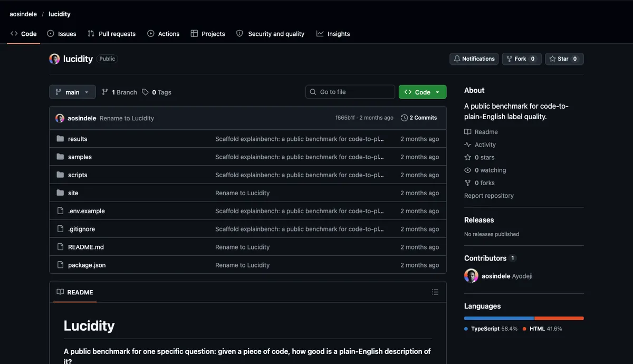The width and height of the screenshot is (633, 364).
Task: Open the main branch dropdown
Action: [x=73, y=92]
